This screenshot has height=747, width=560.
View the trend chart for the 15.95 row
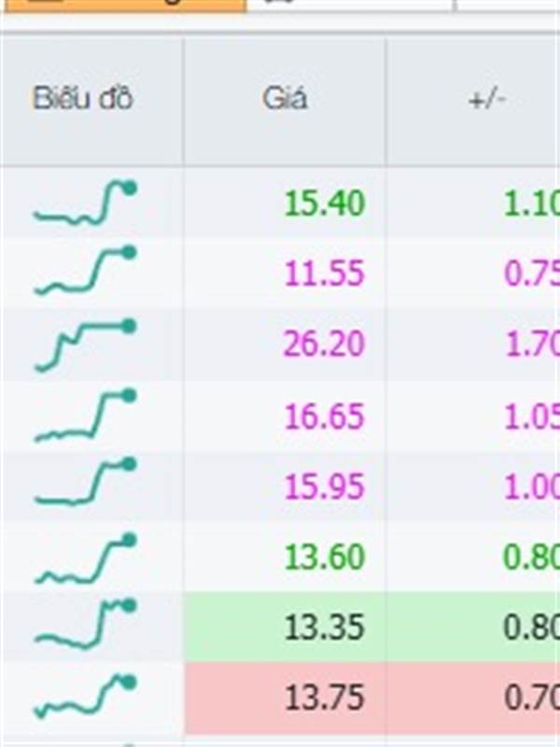tap(85, 484)
